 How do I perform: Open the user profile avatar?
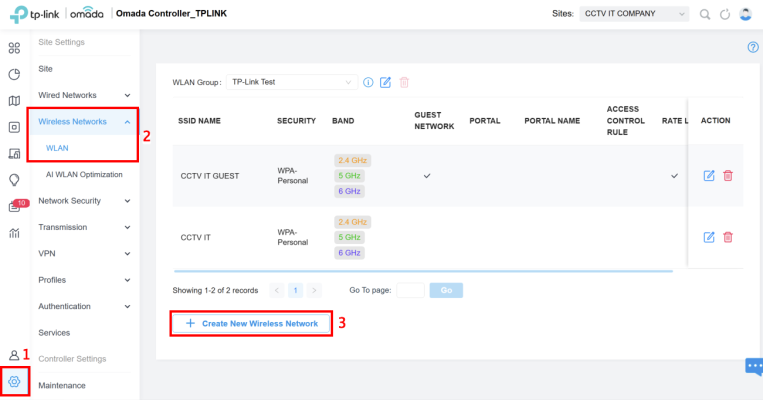[x=745, y=14]
